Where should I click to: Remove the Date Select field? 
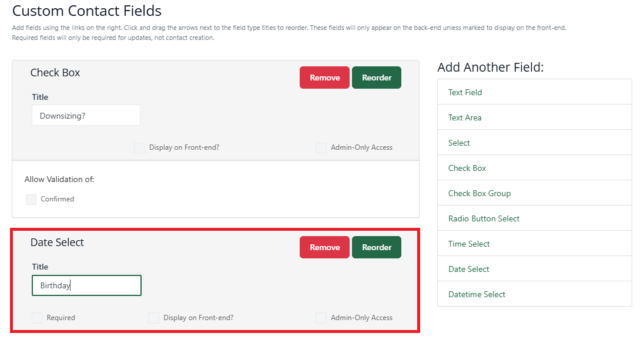pos(324,247)
